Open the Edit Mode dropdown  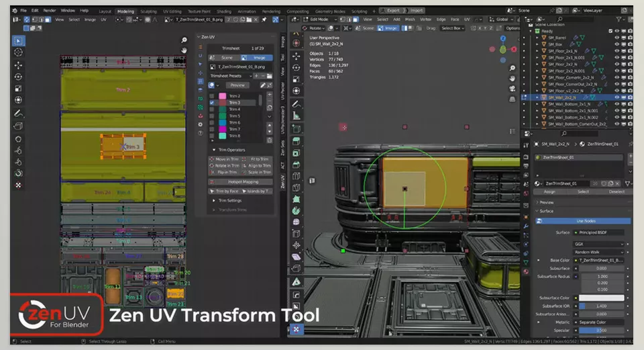[x=320, y=19]
